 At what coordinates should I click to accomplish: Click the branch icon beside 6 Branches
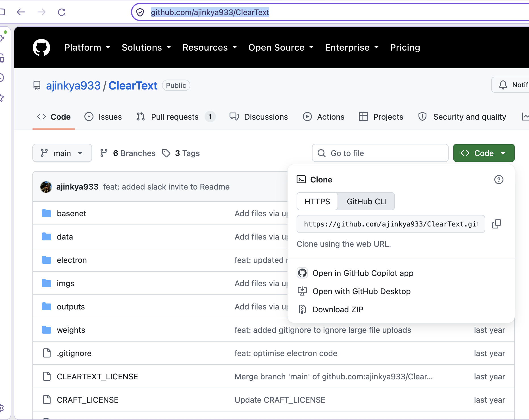tap(104, 153)
